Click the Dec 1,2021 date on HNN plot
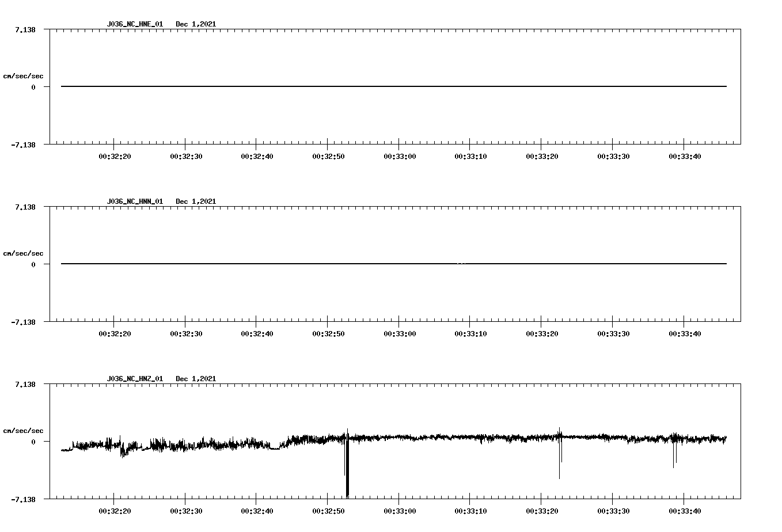Image resolution: width=782 pixels, height=532 pixels. pos(196,202)
